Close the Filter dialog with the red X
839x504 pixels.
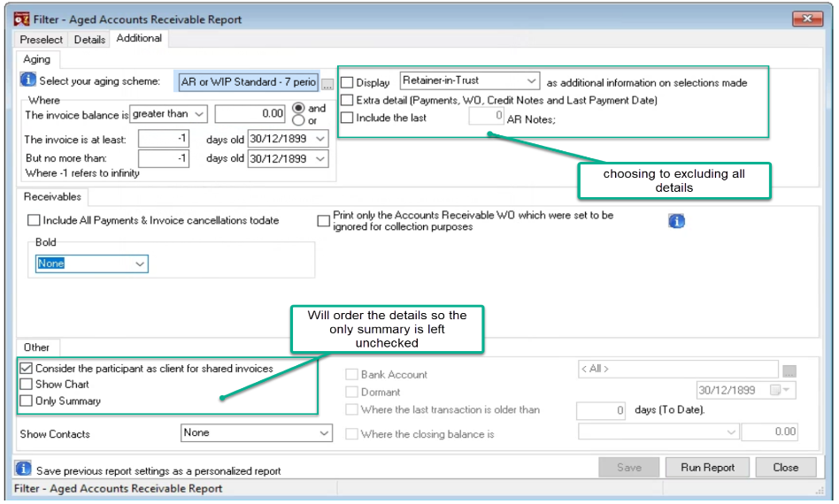pos(807,19)
